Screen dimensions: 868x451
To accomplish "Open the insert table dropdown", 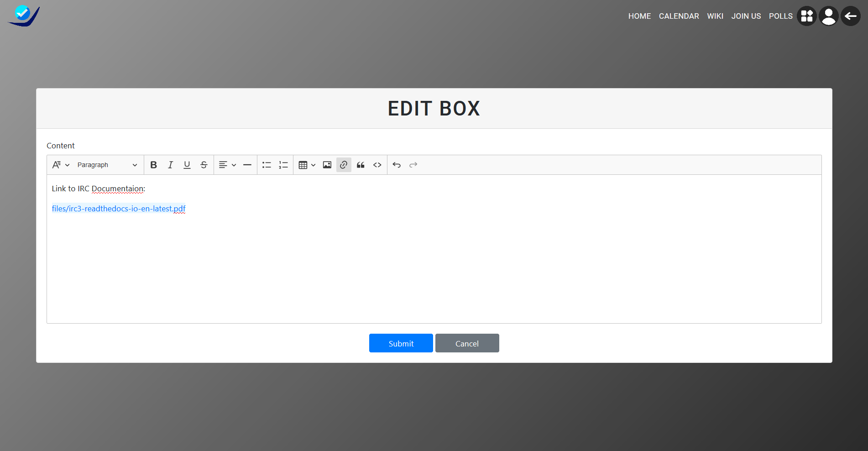I will pyautogui.click(x=307, y=165).
